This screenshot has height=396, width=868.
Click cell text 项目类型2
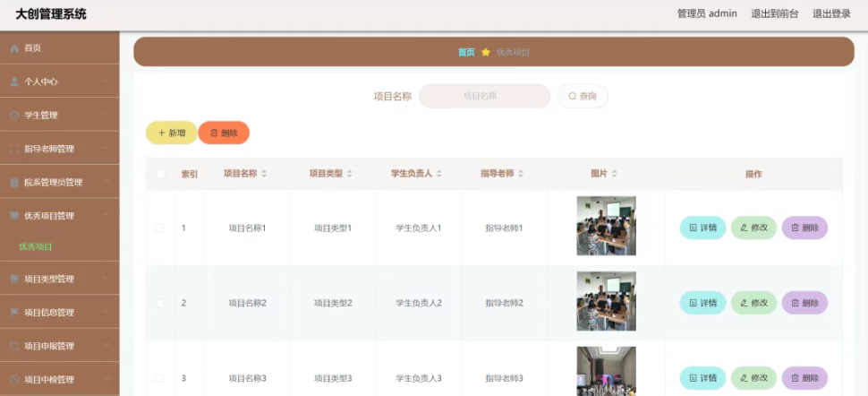coord(333,304)
